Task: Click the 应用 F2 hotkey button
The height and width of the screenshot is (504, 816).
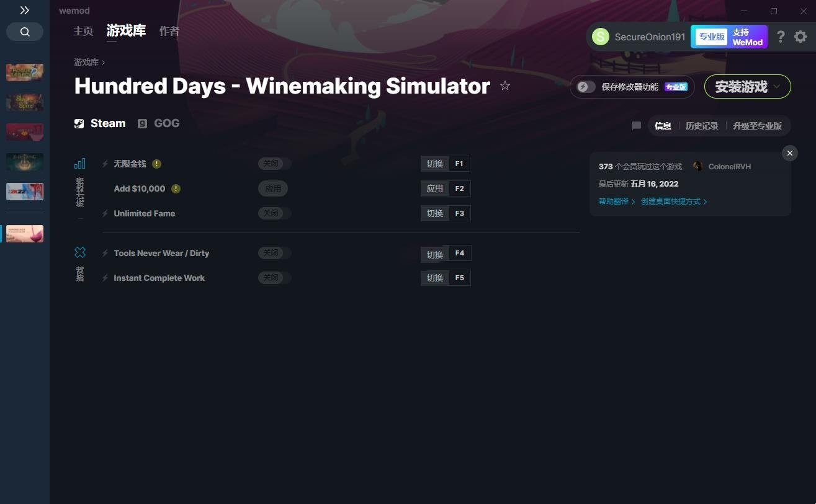Action: coord(446,188)
